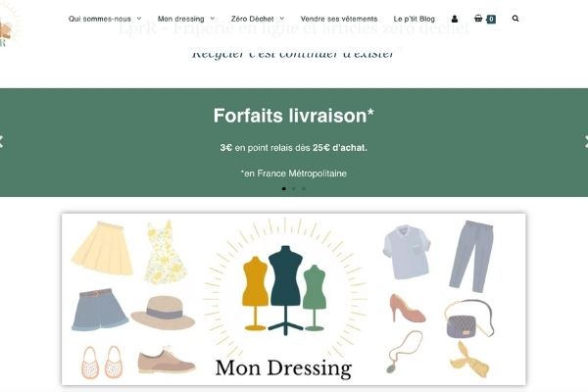Screen dimensions: 588x392
Task: Click the Forfaits livraison banner heading
Action: [294, 116]
